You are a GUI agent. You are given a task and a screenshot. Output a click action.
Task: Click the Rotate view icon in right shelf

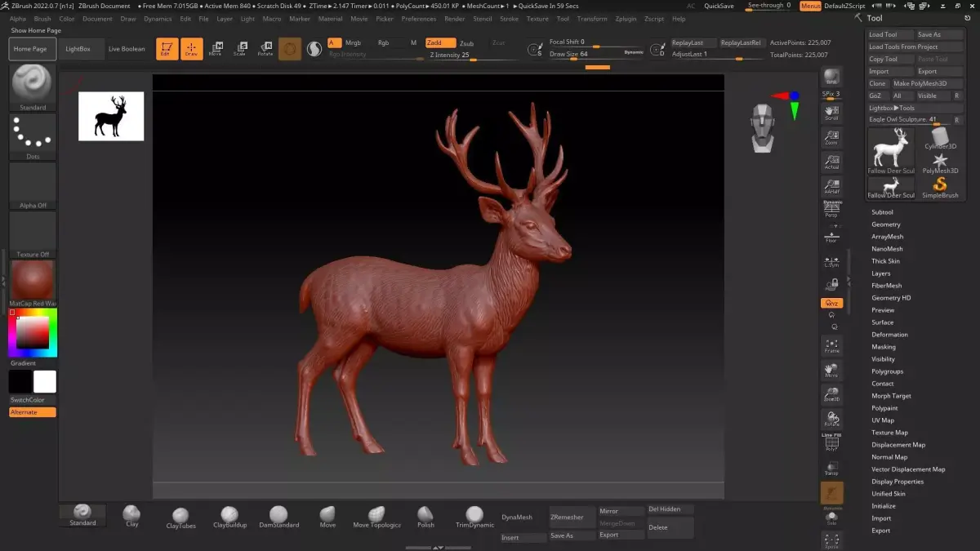tap(831, 420)
